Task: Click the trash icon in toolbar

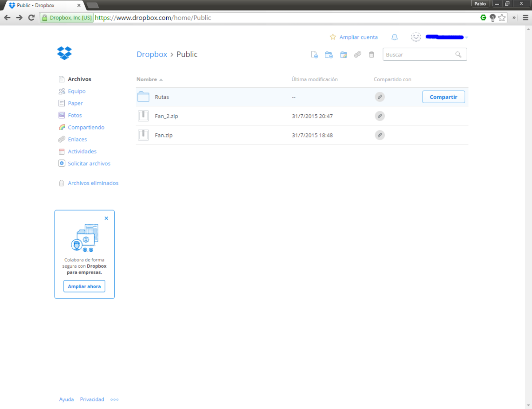Action: pos(372,55)
